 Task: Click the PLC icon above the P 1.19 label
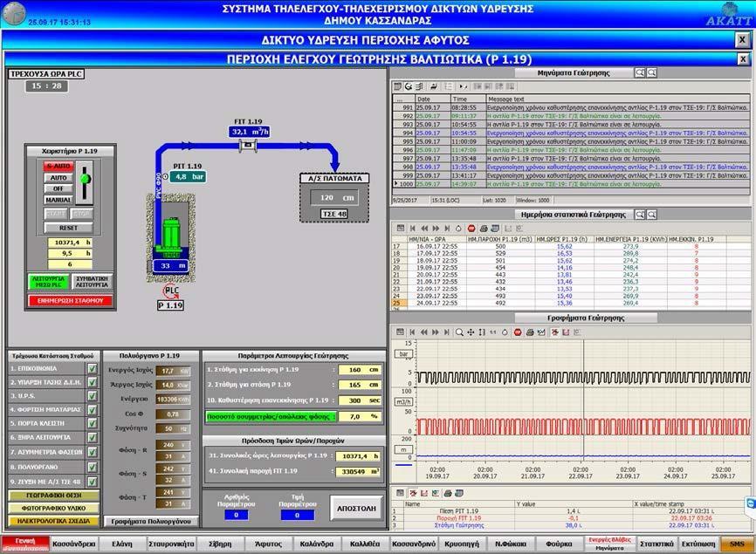pos(170,291)
